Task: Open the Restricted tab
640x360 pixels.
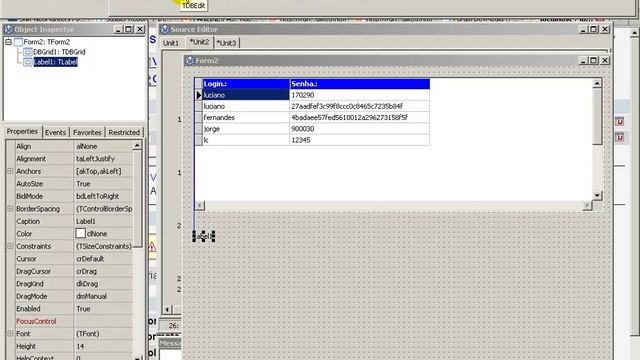Action: [124, 132]
